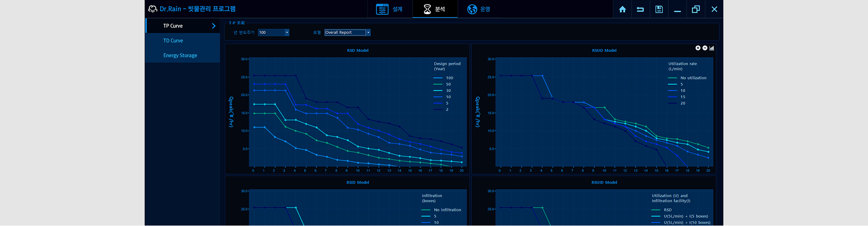Save using the floppy disk icon
The width and height of the screenshot is (868, 226).
click(x=659, y=9)
